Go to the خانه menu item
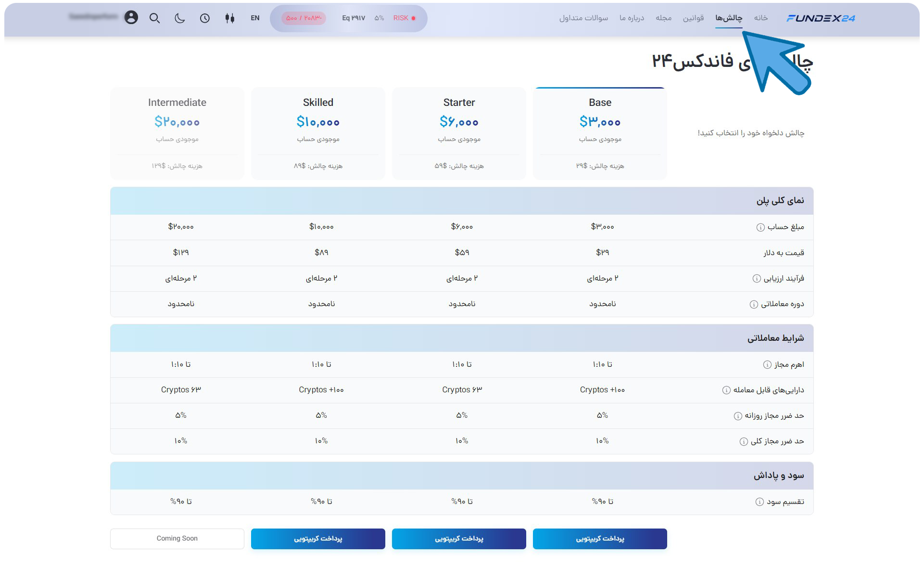The height and width of the screenshot is (581, 924). pos(761,18)
